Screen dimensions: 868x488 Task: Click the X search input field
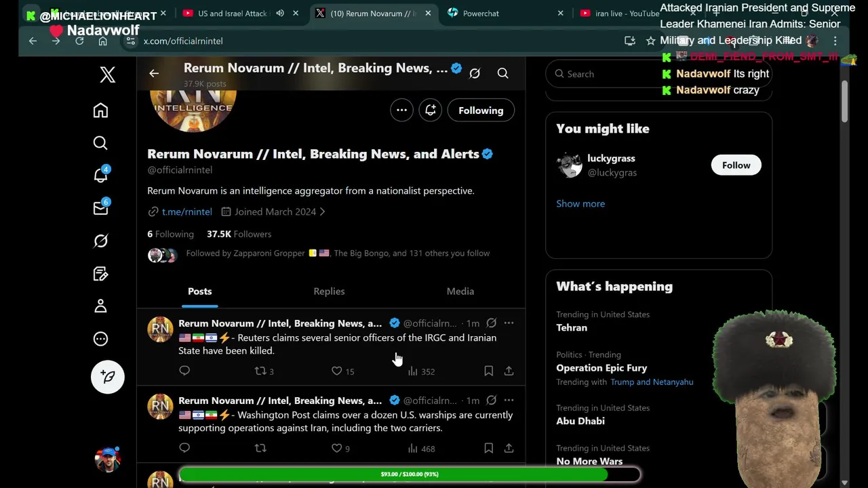[658, 74]
